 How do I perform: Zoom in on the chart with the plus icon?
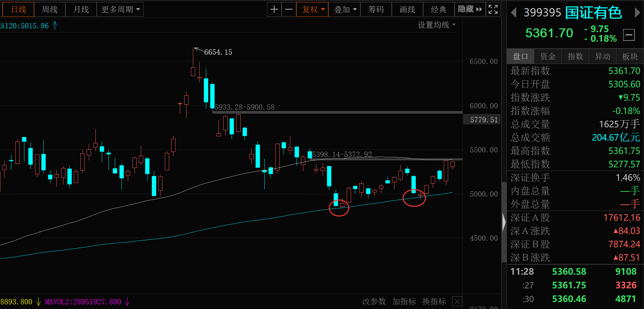[x=274, y=9]
